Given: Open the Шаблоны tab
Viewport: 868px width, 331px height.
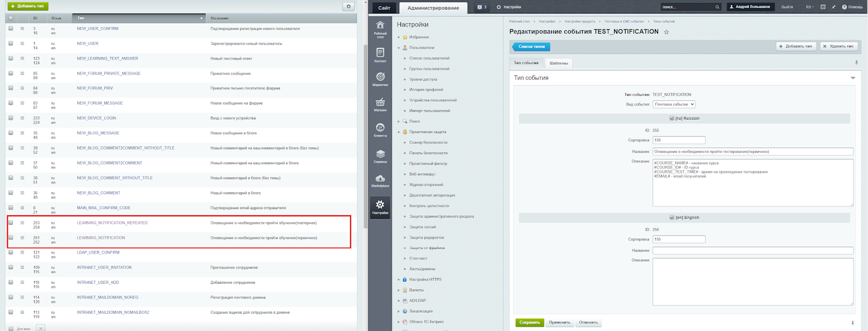Looking at the screenshot, I should pyautogui.click(x=558, y=63).
